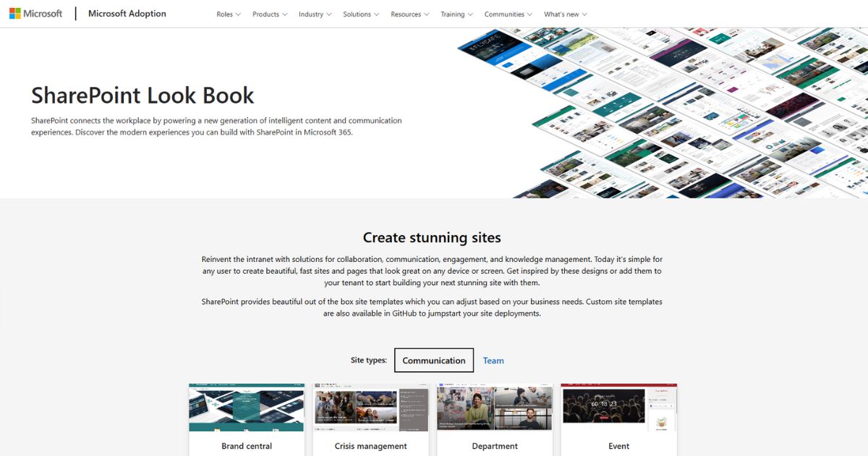This screenshot has width=868, height=456.
Task: Click the Department template preview image
Action: pyautogui.click(x=495, y=408)
